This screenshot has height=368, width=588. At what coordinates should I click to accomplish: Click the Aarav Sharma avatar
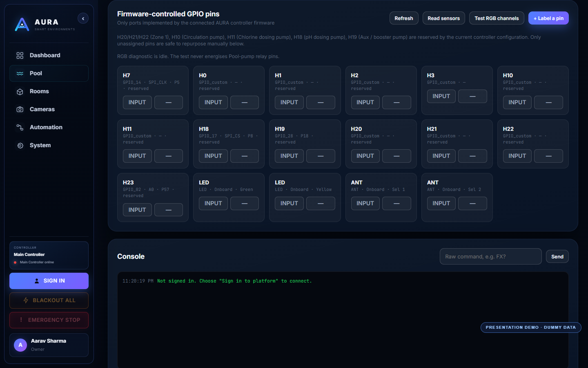point(20,345)
